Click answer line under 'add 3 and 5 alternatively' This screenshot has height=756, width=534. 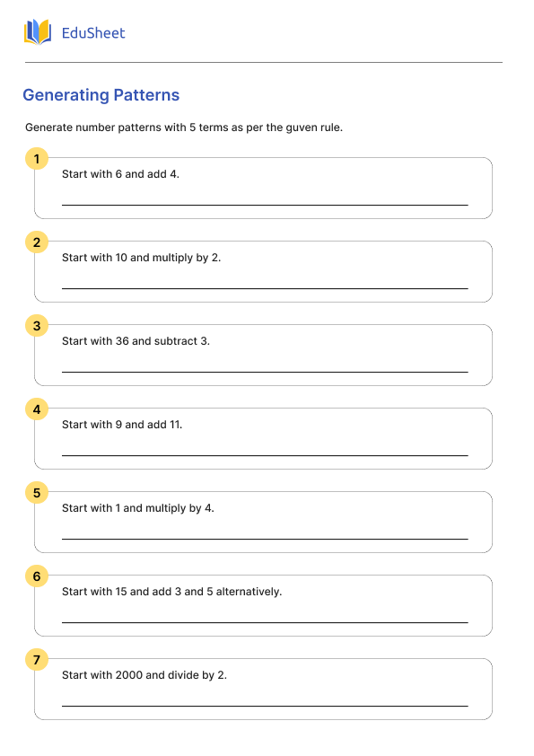265,622
